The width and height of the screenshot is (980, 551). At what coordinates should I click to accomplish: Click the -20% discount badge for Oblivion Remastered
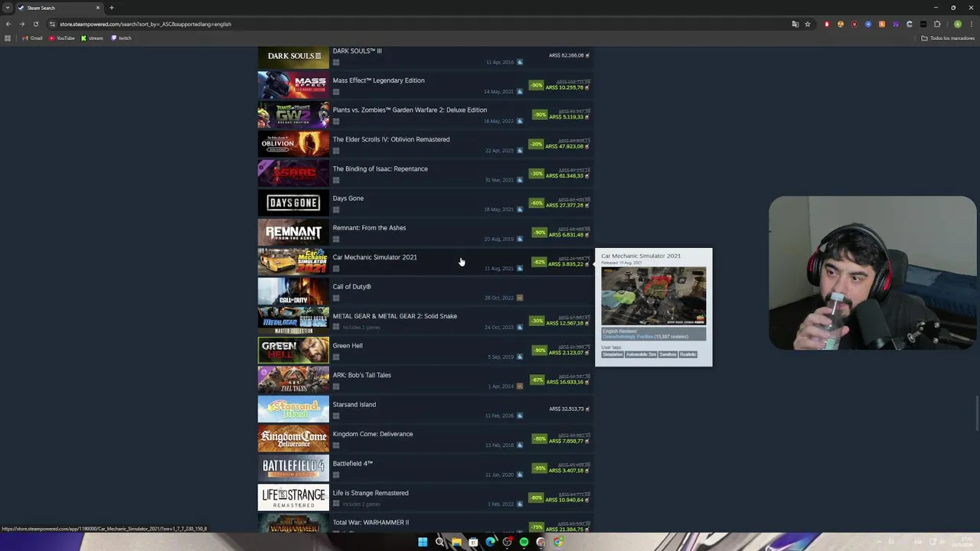[536, 144]
